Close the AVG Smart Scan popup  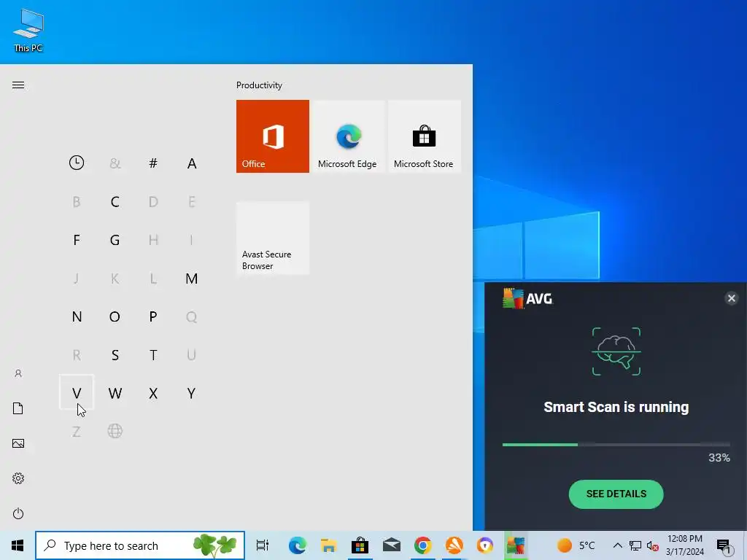[x=731, y=298]
